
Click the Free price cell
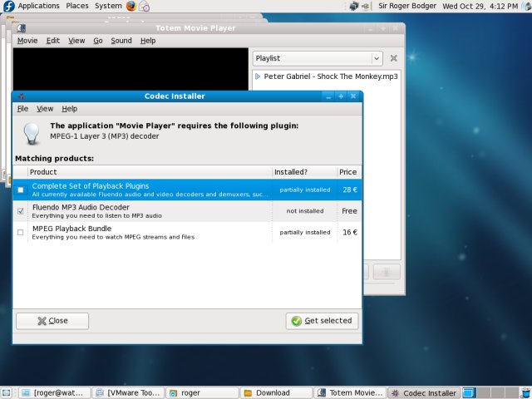(349, 211)
